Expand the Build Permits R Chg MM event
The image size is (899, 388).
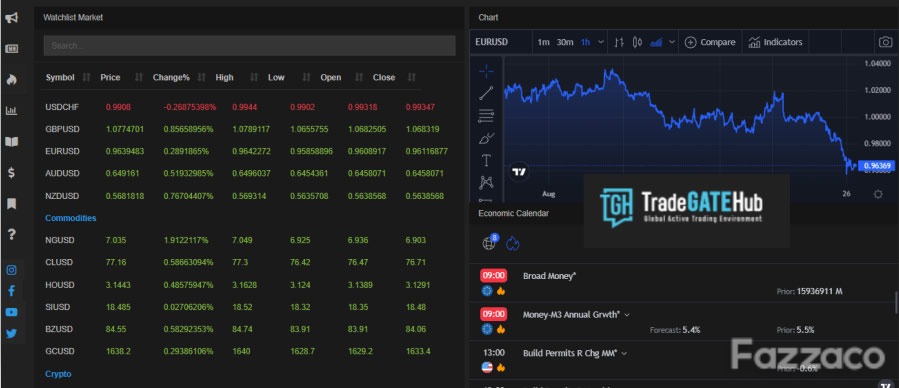[624, 354]
